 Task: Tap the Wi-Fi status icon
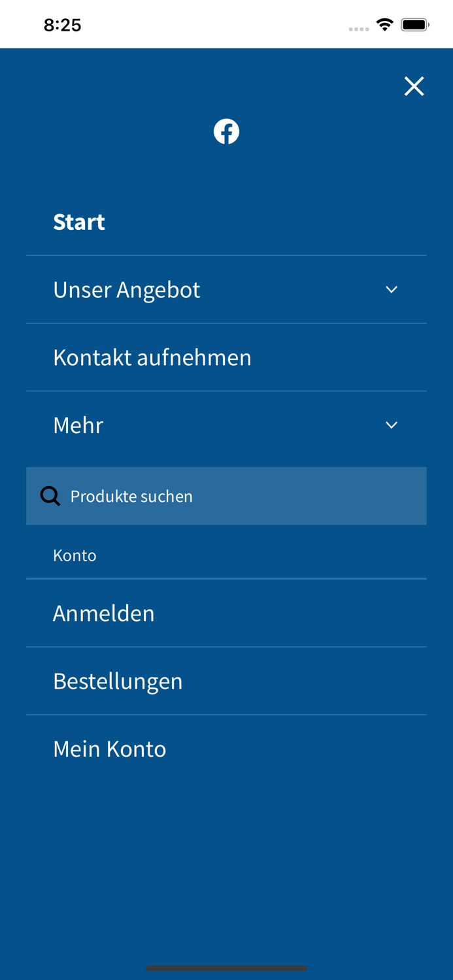385,24
